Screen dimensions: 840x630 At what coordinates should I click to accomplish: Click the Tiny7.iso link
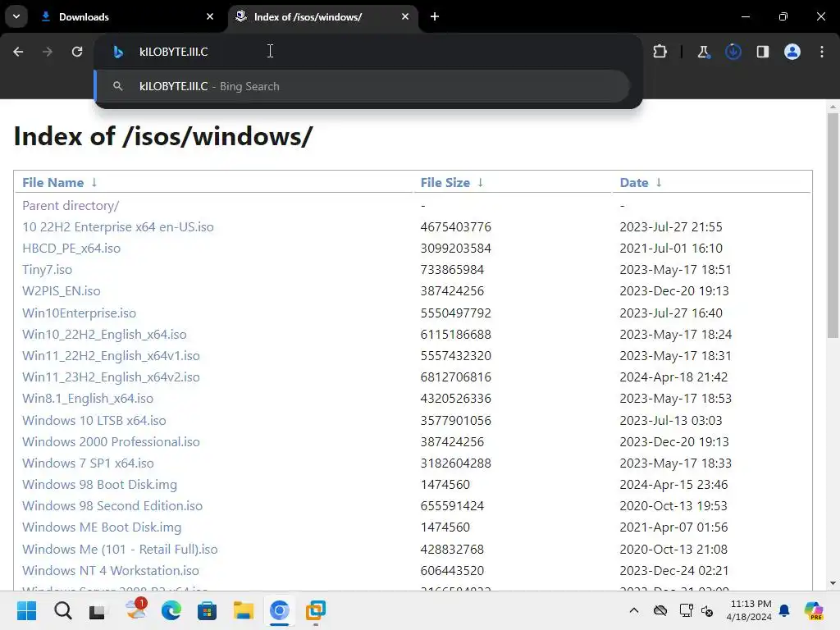(47, 270)
